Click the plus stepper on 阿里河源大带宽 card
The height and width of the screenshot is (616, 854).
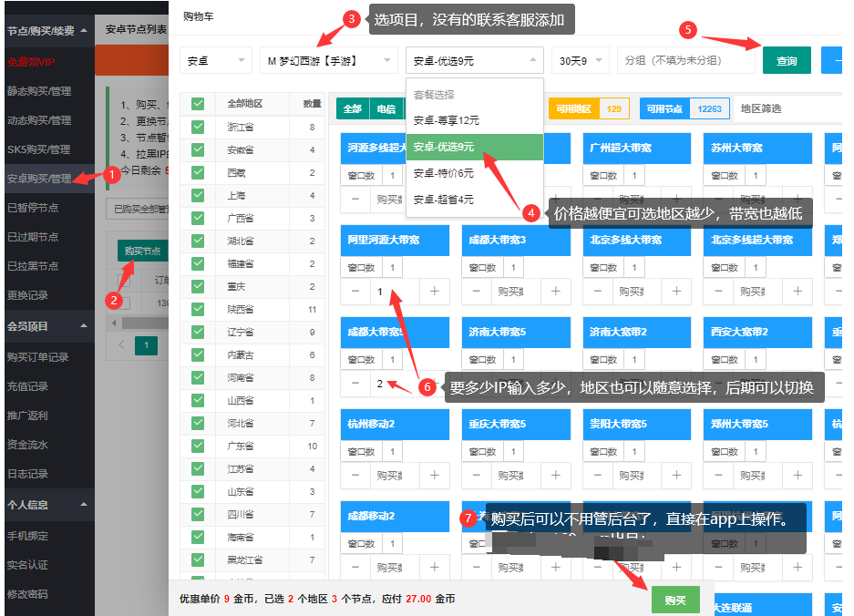coord(435,292)
